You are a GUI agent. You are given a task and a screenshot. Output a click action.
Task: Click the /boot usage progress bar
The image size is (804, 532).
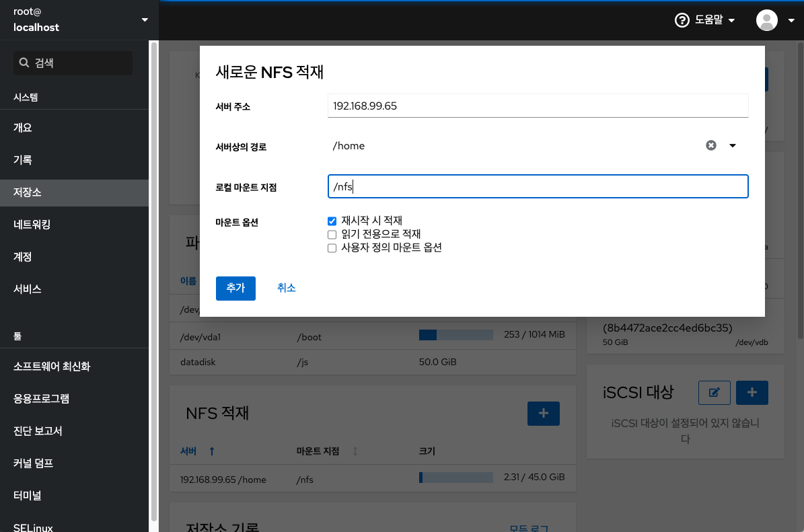(458, 334)
